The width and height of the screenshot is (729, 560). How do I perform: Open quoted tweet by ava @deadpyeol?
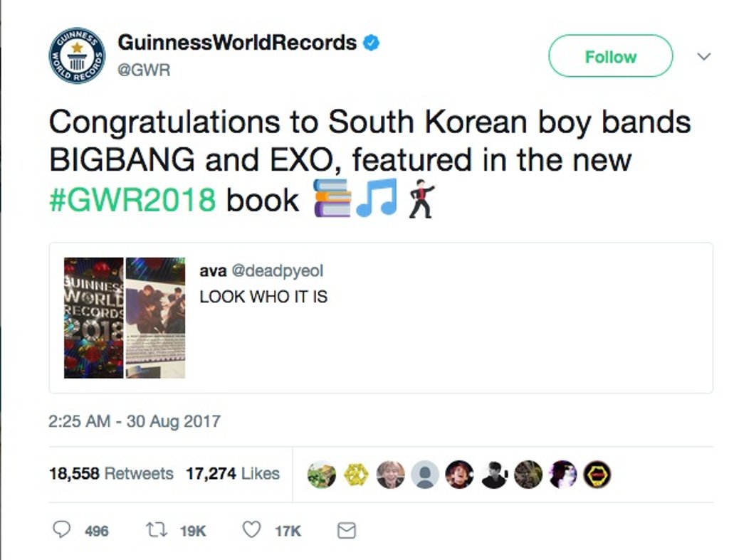[x=381, y=318]
